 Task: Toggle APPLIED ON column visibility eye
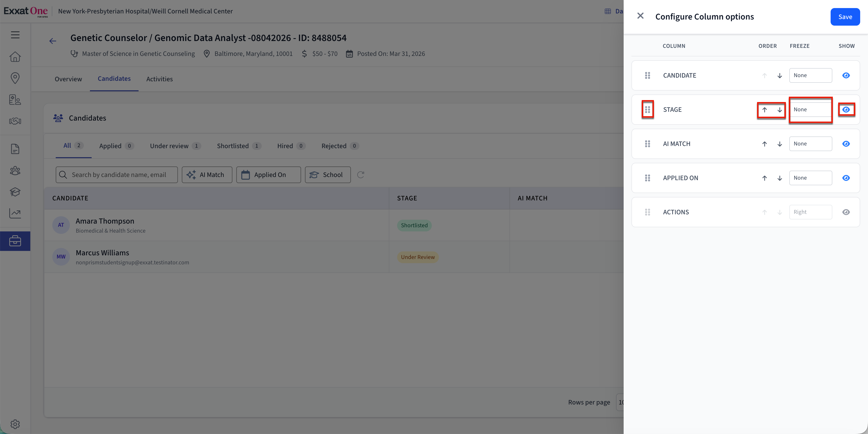coord(846,178)
